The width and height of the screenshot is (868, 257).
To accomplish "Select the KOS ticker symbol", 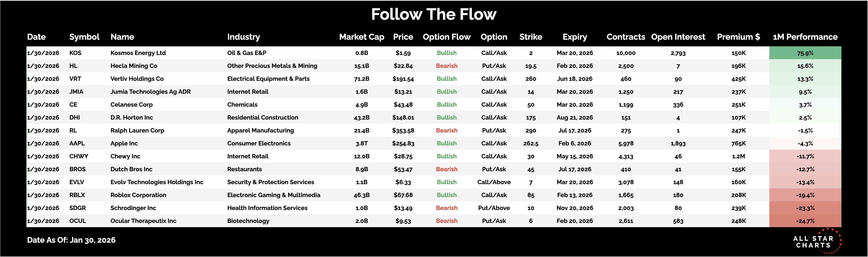I will [x=75, y=53].
